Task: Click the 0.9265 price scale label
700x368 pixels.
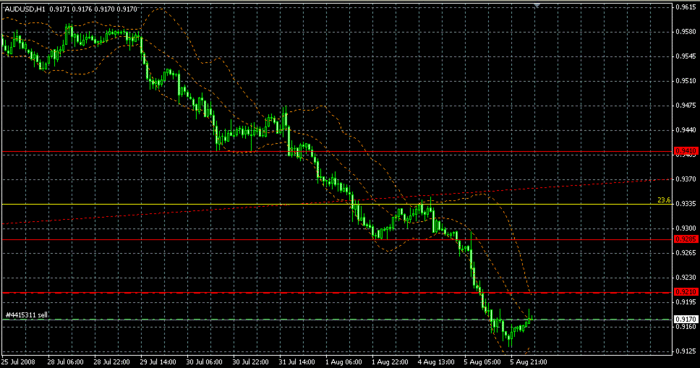Action: tap(686, 253)
